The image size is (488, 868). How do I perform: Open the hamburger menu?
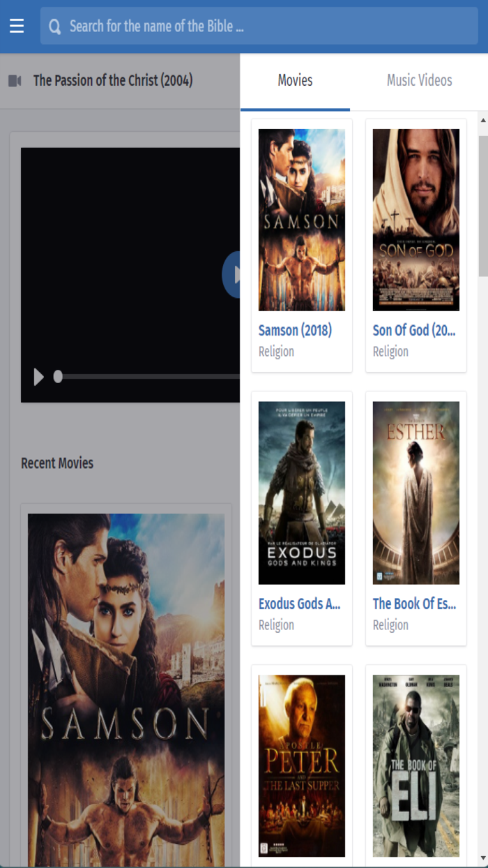(17, 27)
